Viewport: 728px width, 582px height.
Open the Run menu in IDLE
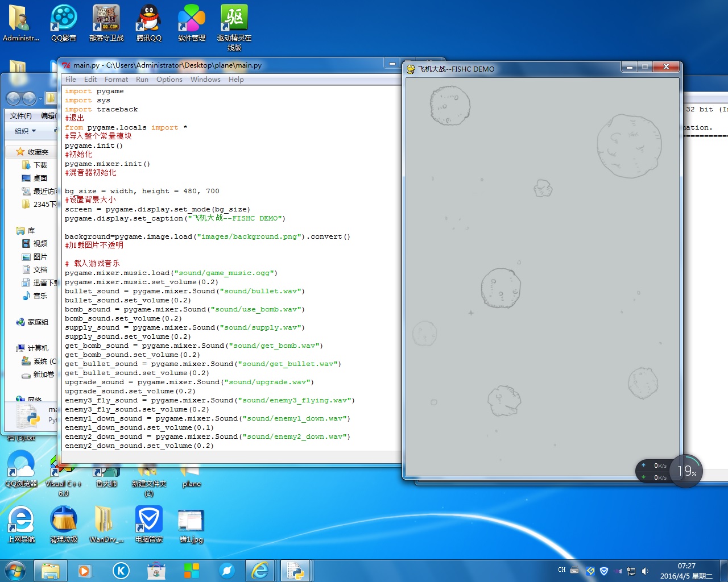pyautogui.click(x=142, y=80)
